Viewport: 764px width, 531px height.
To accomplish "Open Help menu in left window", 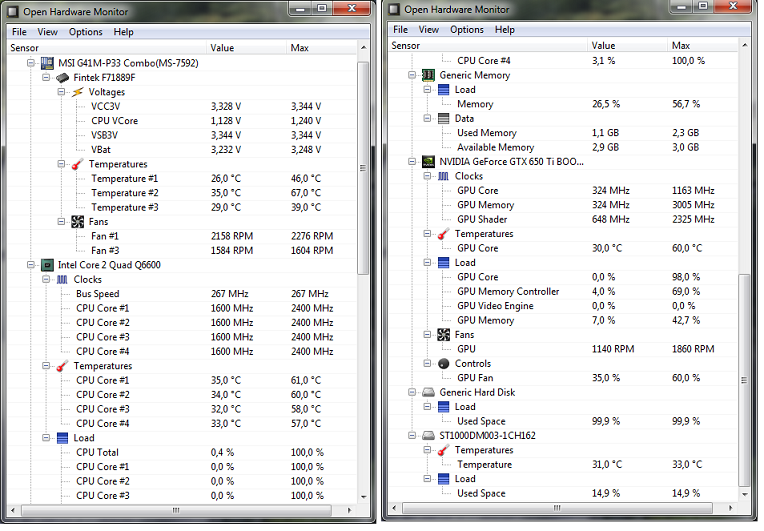I will coord(124,32).
